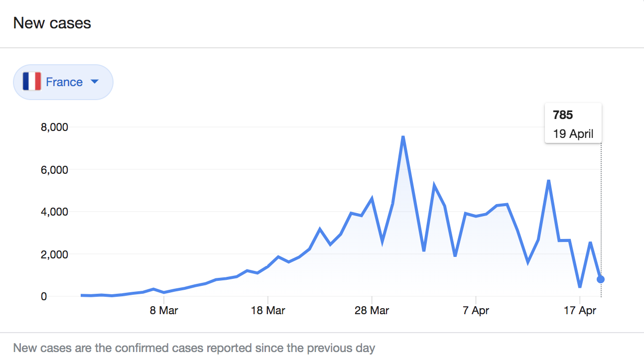Screen dimensions: 644x357
Task: Click the French flag icon
Action: click(32, 82)
